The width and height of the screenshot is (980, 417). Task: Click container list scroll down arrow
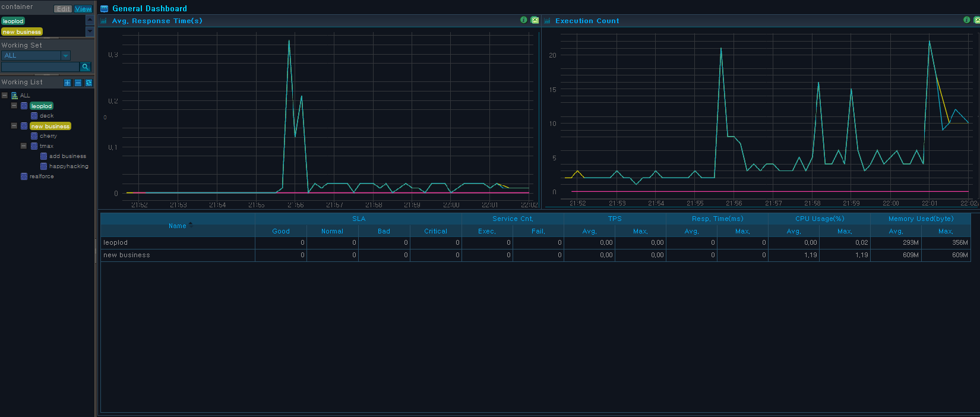90,31
